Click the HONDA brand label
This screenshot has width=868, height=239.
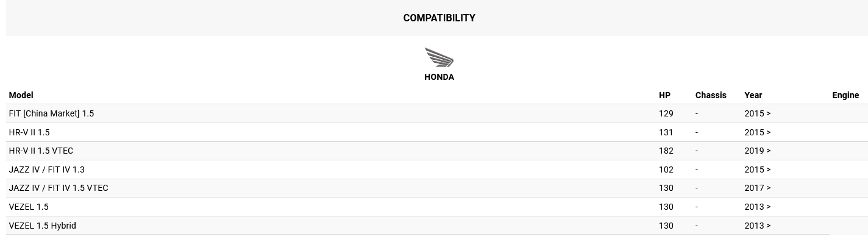click(439, 77)
